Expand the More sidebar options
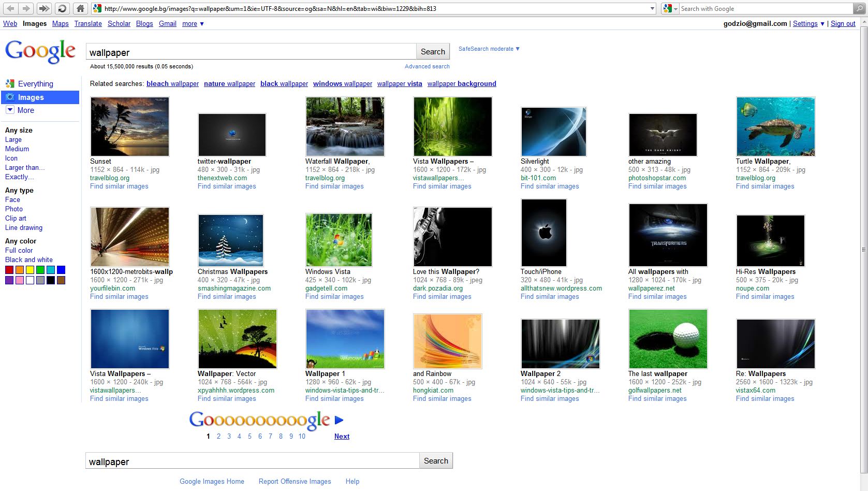This screenshot has height=491, width=868. pos(20,110)
